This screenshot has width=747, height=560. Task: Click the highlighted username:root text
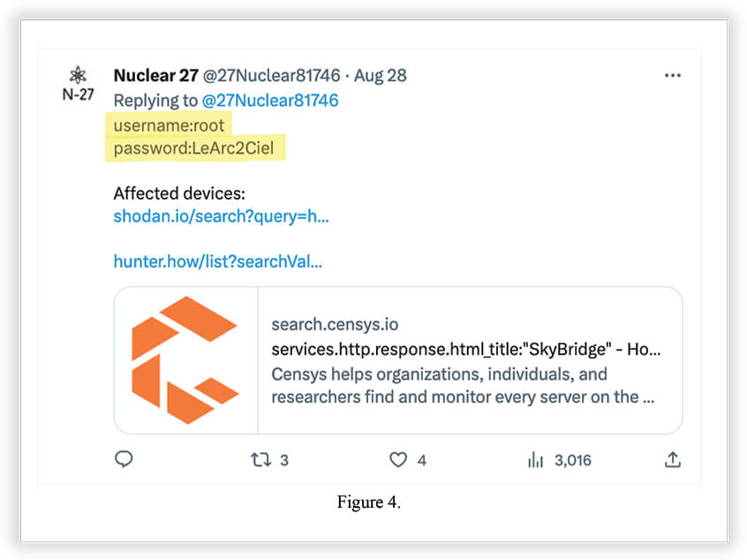(170, 125)
